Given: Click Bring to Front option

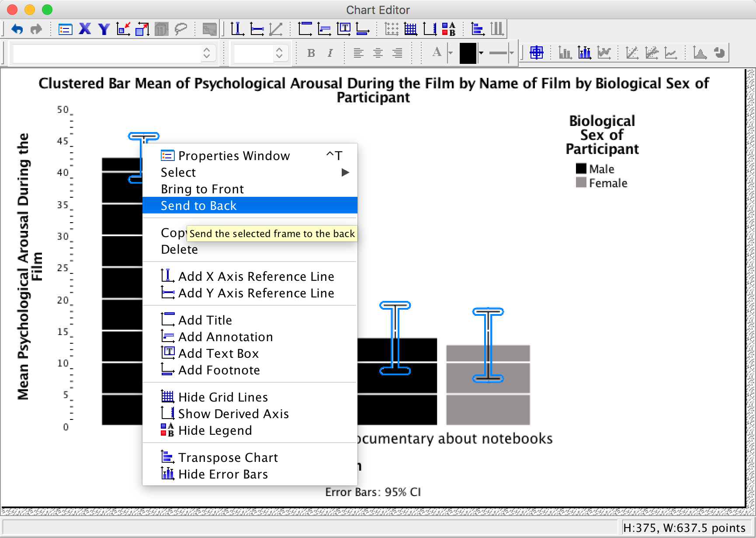Looking at the screenshot, I should 202,189.
